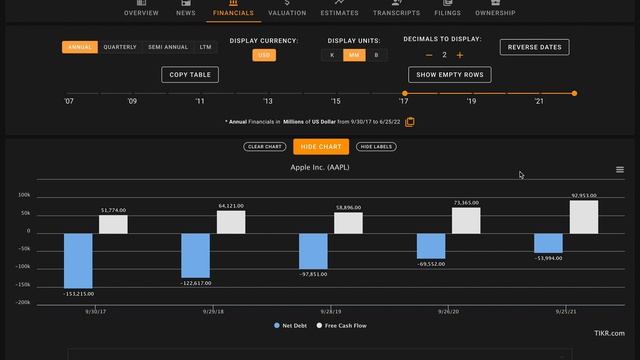This screenshot has width=640, height=360.
Task: Open the Transcripts tab
Action: 396,9
